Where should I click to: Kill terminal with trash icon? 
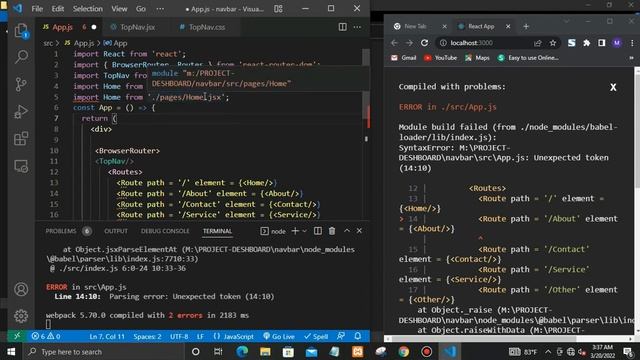332,231
